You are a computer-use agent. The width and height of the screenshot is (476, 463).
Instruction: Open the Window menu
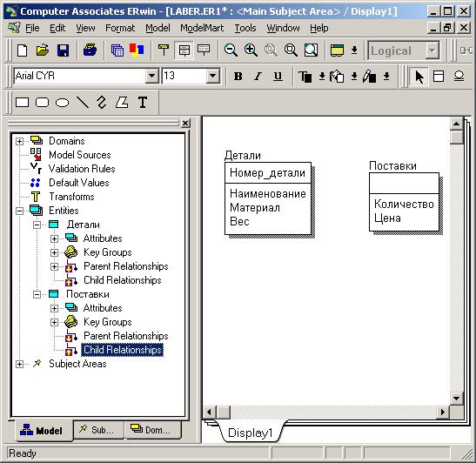point(283,28)
